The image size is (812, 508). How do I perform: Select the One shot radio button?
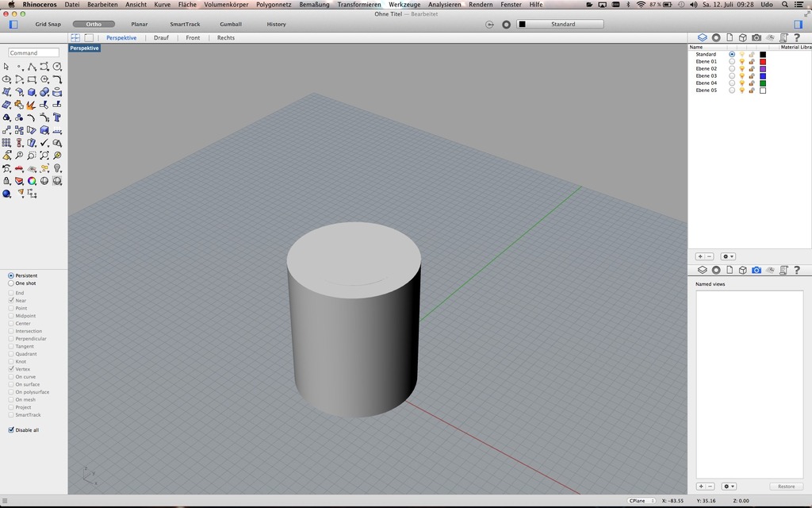coord(11,283)
